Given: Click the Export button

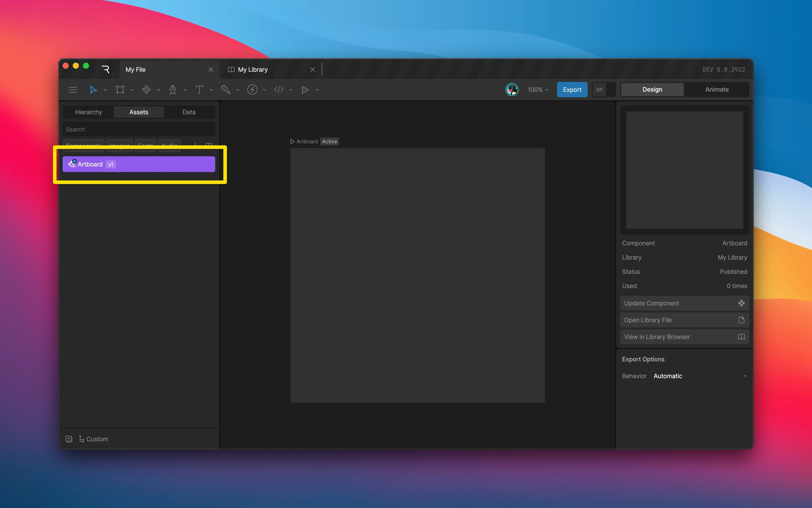Looking at the screenshot, I should [x=572, y=90].
